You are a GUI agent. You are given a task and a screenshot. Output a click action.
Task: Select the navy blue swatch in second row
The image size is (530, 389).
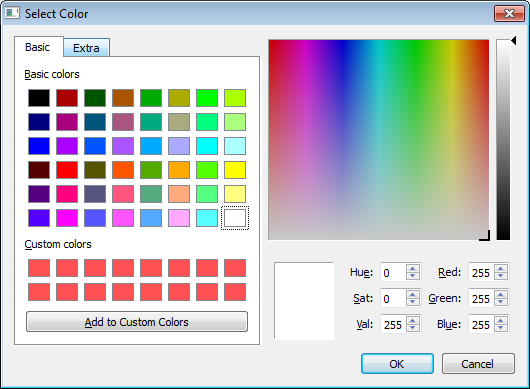coord(39,122)
